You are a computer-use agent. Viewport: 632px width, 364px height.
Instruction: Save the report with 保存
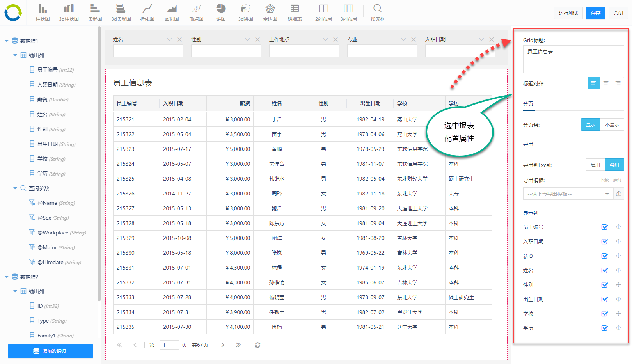pyautogui.click(x=596, y=13)
